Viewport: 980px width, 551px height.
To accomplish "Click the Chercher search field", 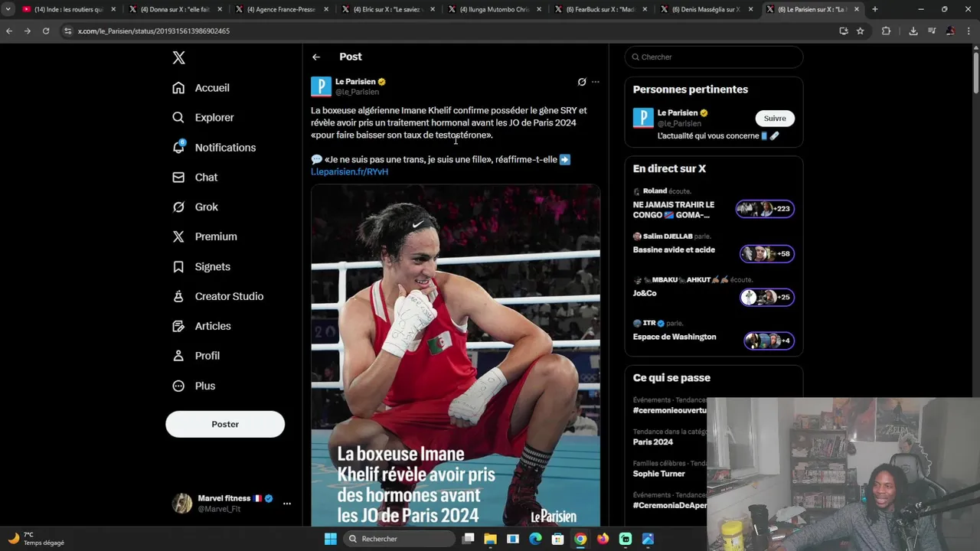I will tap(714, 57).
